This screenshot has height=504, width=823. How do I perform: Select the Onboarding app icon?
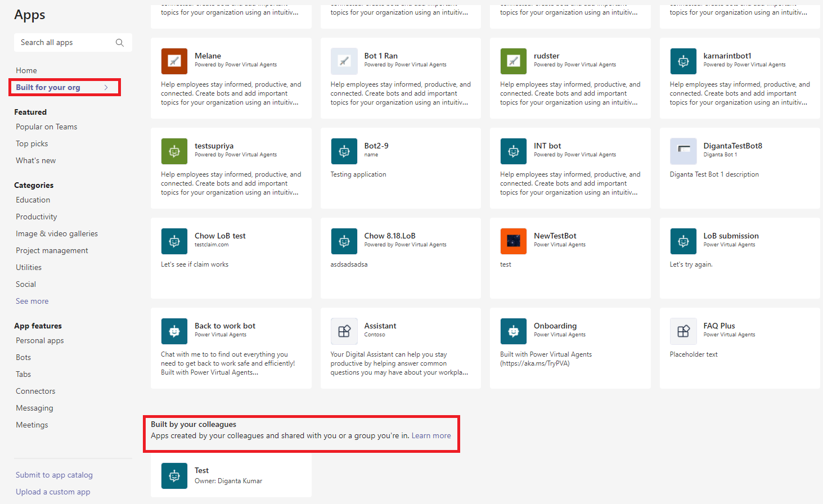click(514, 331)
